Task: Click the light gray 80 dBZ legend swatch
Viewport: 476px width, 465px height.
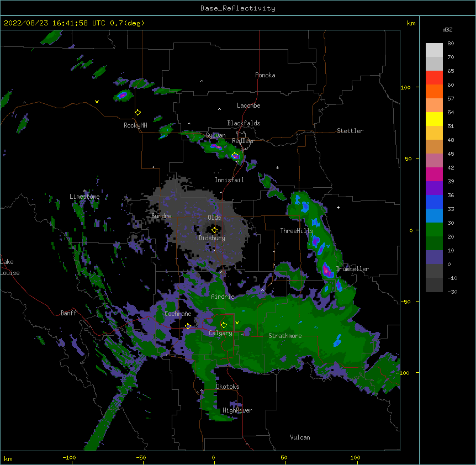Action: click(434, 50)
